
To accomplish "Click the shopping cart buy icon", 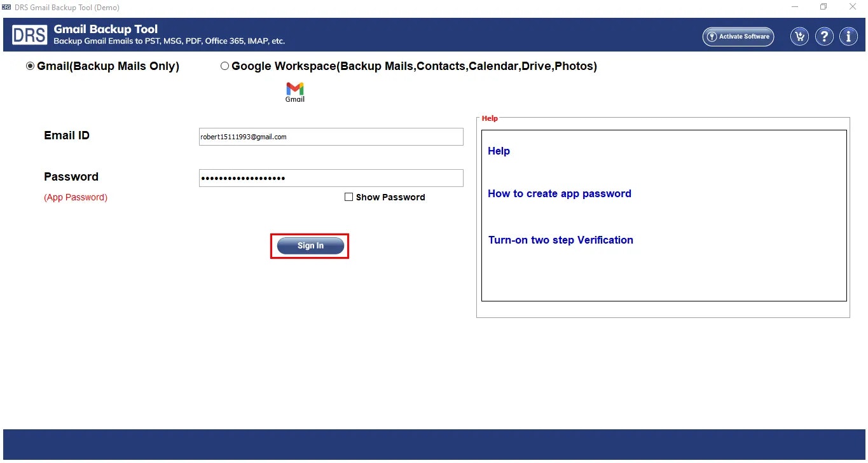I will pos(799,36).
